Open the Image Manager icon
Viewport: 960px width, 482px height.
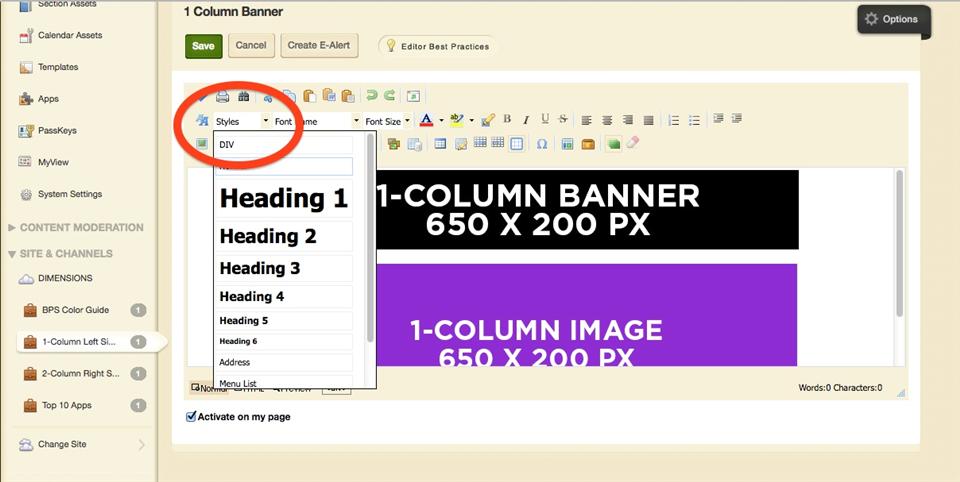[x=201, y=143]
